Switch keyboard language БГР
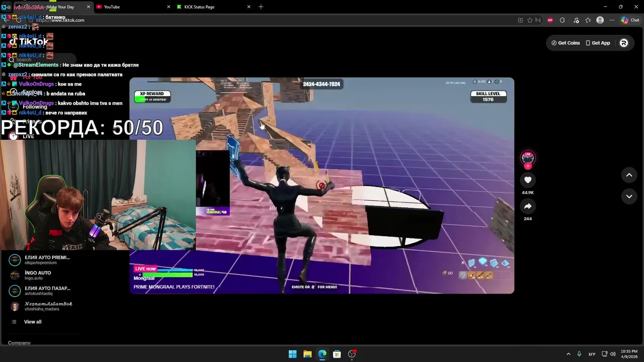Screen dimensions: 644x362 click(592, 354)
